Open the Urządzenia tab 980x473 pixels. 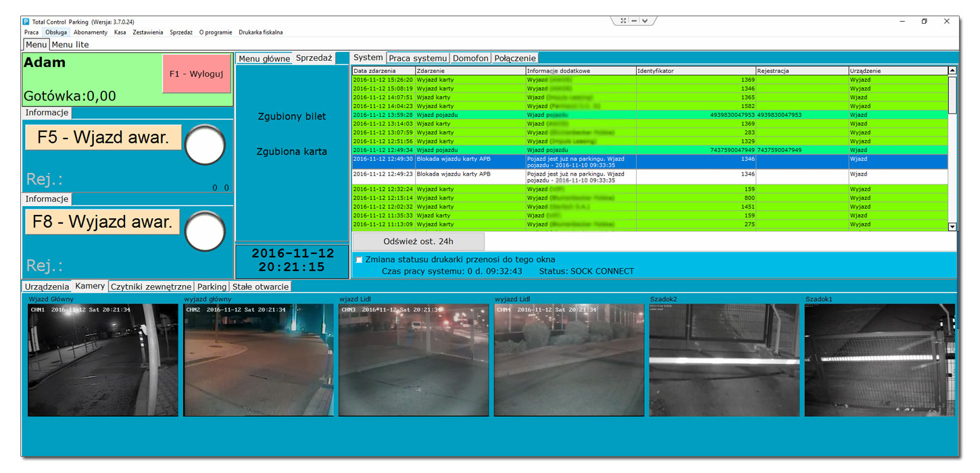[47, 286]
